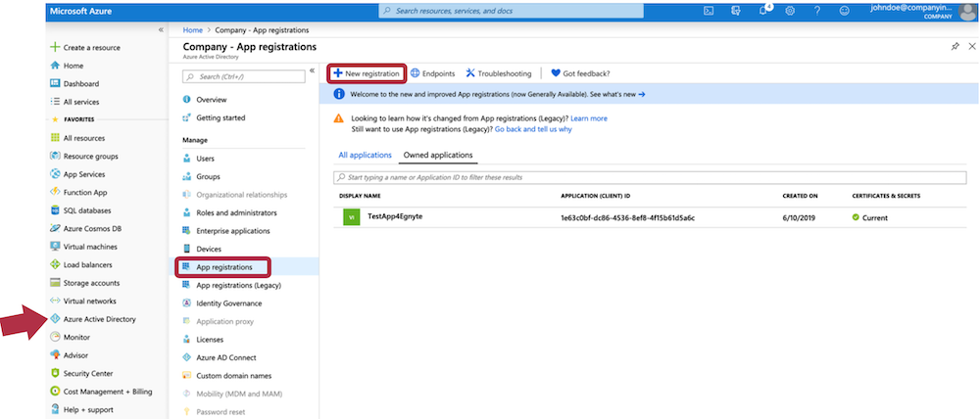Open Cloud Shell icon in top bar
This screenshot has height=419, width=980.
tap(709, 11)
